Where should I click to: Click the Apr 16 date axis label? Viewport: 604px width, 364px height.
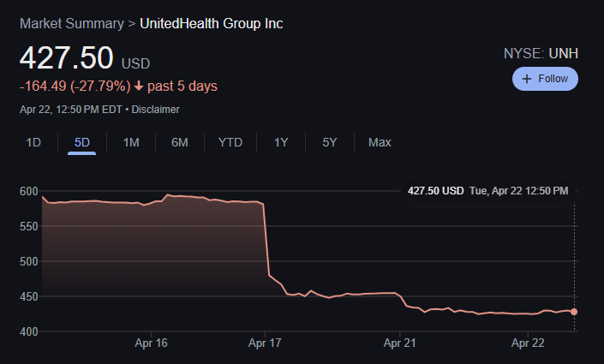151,342
